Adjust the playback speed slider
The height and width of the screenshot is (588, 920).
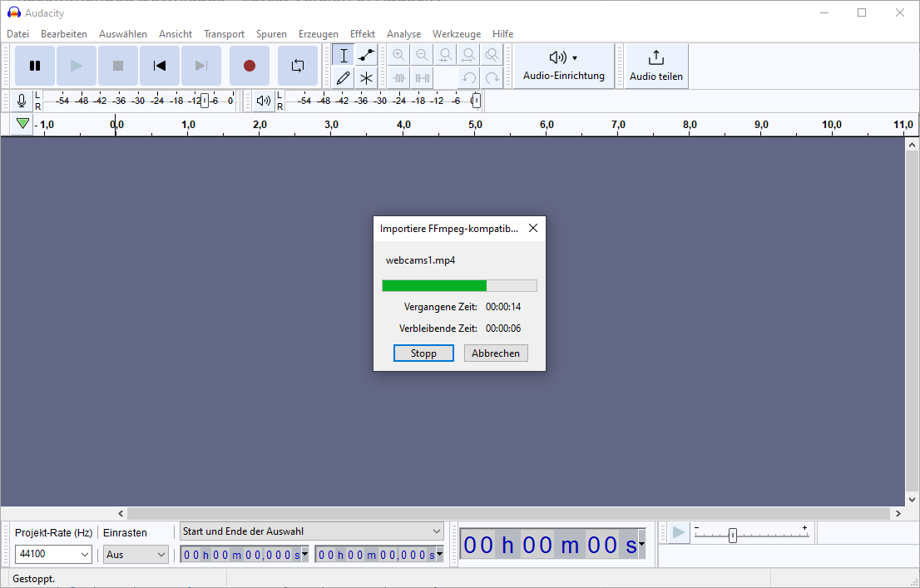click(733, 536)
